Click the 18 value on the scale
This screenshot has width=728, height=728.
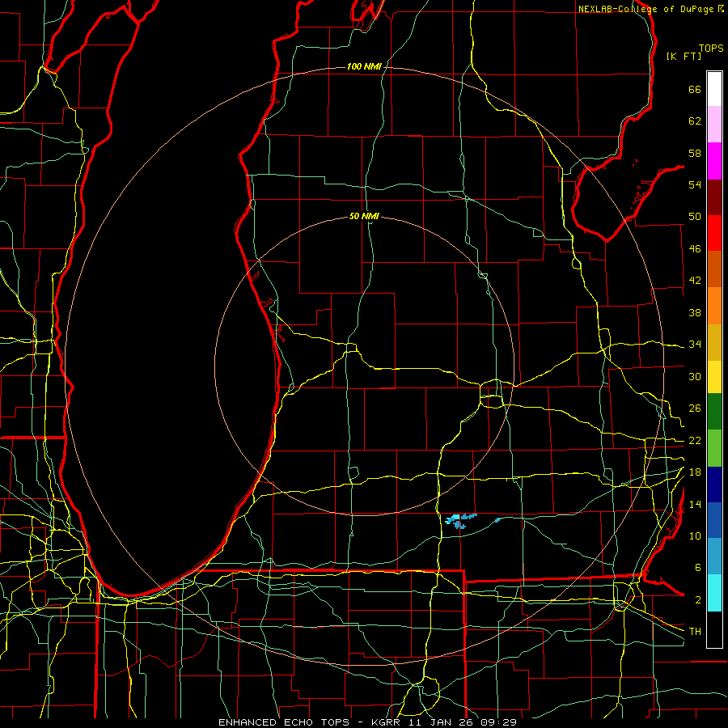[x=695, y=472]
